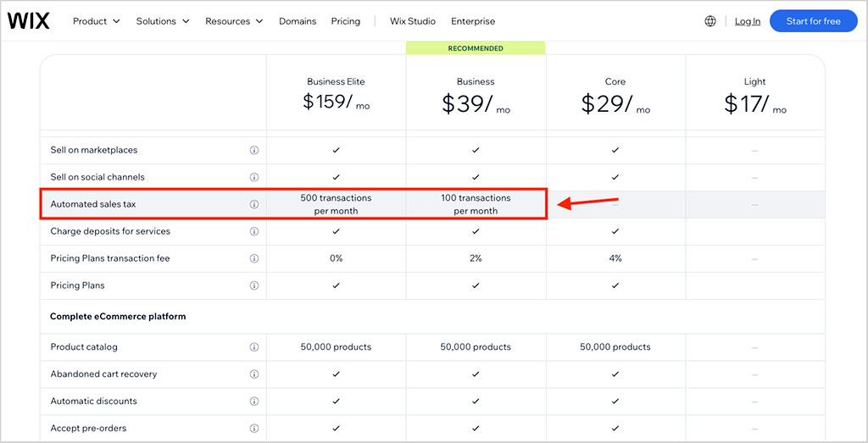Image resolution: width=868 pixels, height=443 pixels.
Task: Click the 0% transaction fee cell
Action: pyautogui.click(x=336, y=258)
